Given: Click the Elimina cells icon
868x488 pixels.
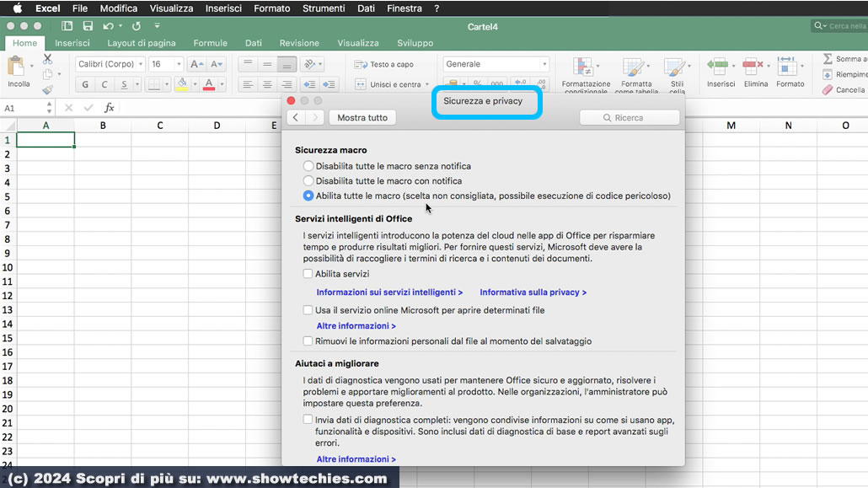Looking at the screenshot, I should [x=753, y=67].
